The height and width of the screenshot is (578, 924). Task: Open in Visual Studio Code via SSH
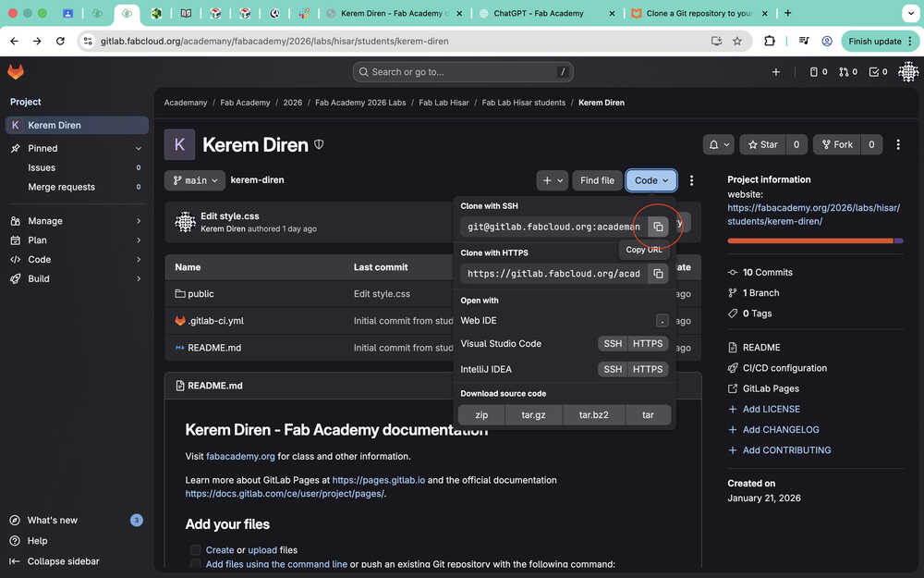pyautogui.click(x=613, y=344)
